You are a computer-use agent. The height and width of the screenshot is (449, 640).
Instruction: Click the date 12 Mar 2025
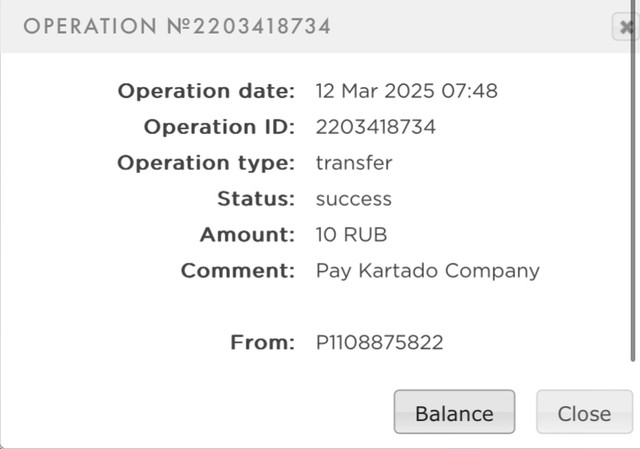pos(374,91)
